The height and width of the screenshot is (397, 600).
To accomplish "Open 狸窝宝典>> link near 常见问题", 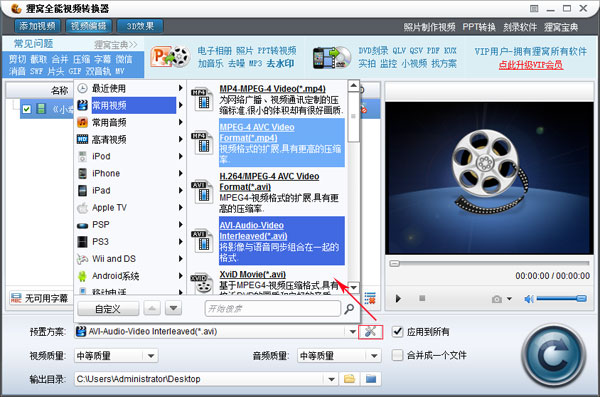I will pos(116,45).
